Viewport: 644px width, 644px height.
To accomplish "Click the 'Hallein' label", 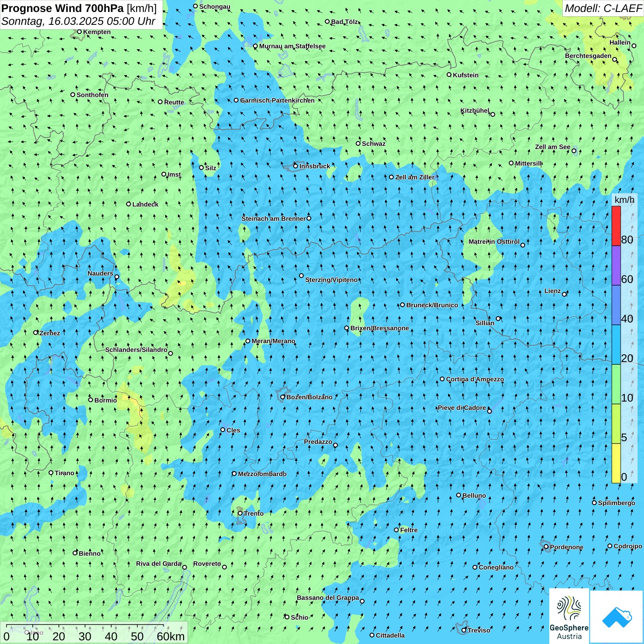I will click(620, 42).
